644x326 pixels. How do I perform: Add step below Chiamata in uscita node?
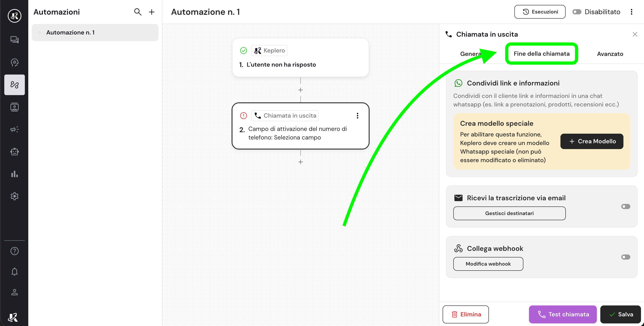coord(301,162)
